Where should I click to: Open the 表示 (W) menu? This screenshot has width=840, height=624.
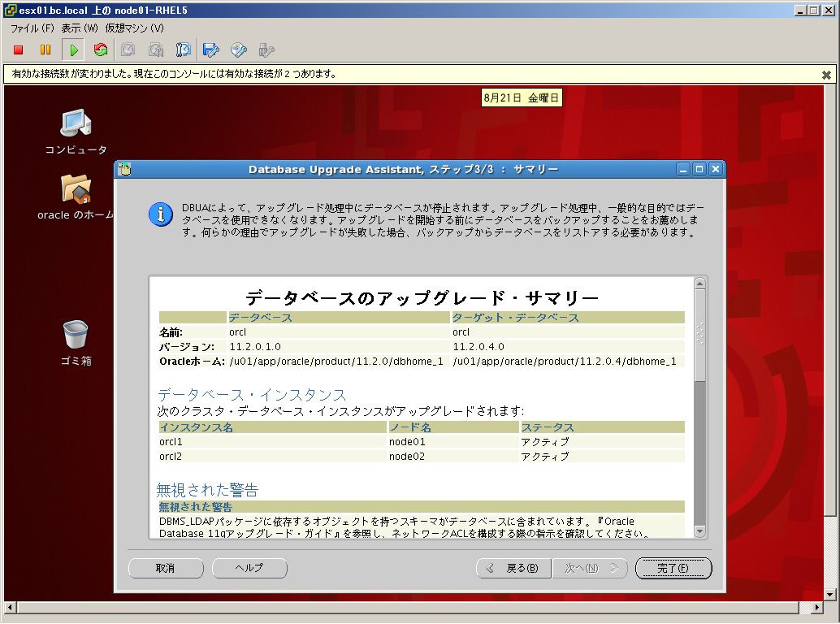[80, 28]
